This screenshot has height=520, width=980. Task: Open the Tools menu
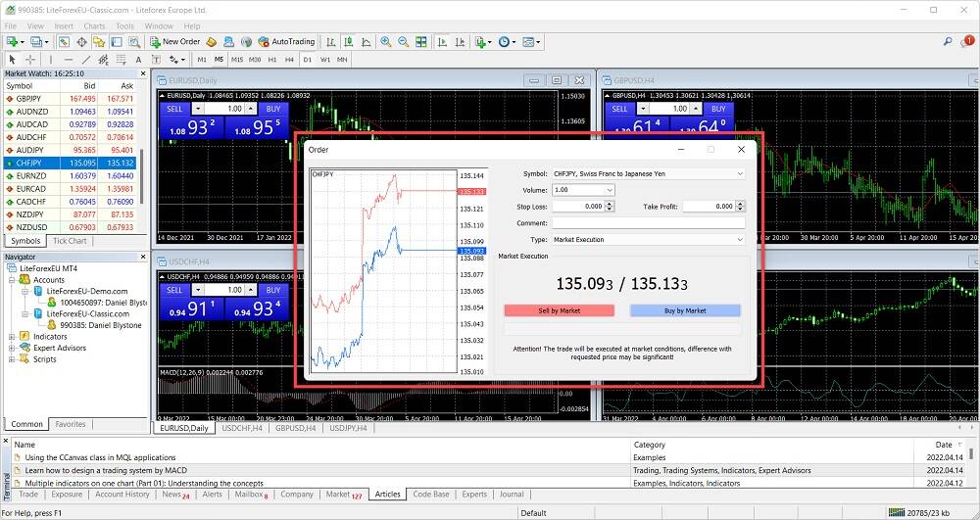coord(124,26)
